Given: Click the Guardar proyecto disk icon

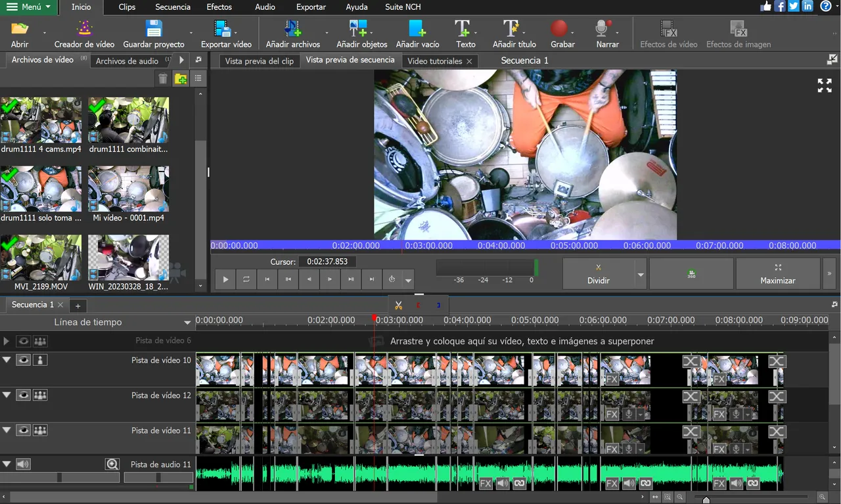Looking at the screenshot, I should click(x=154, y=28).
